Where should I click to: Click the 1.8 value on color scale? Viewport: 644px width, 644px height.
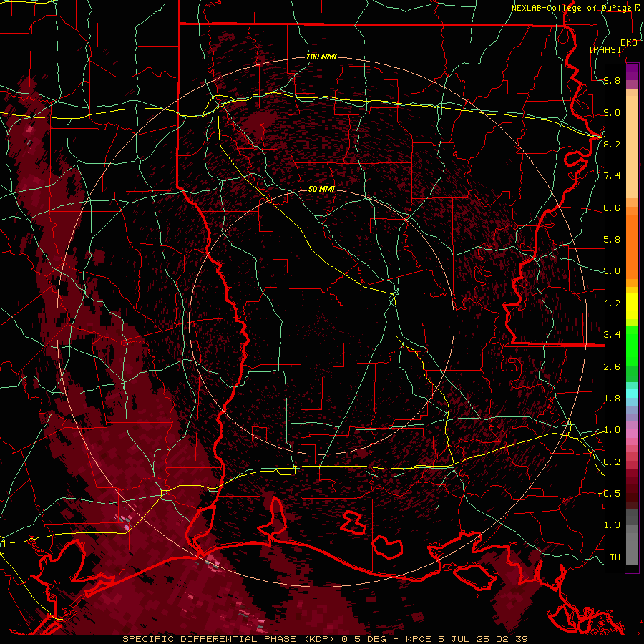(x=612, y=399)
